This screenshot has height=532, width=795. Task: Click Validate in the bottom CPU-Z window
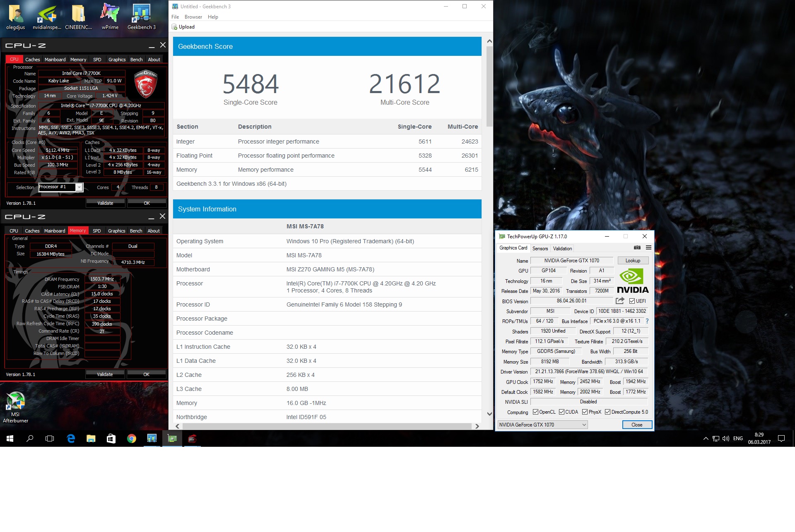[105, 374]
